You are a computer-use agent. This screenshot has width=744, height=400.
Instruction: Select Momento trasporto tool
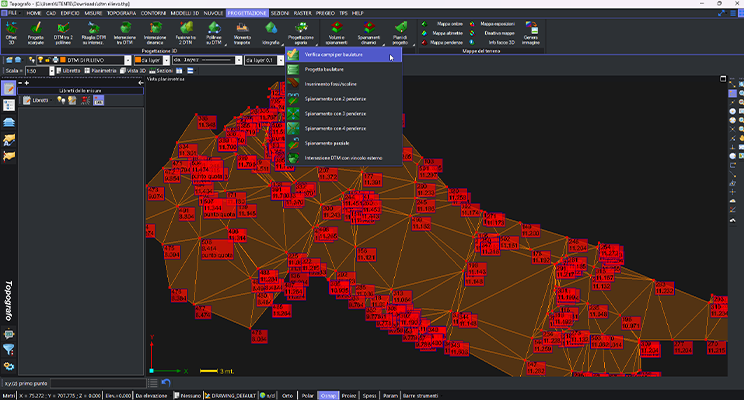tap(242, 33)
